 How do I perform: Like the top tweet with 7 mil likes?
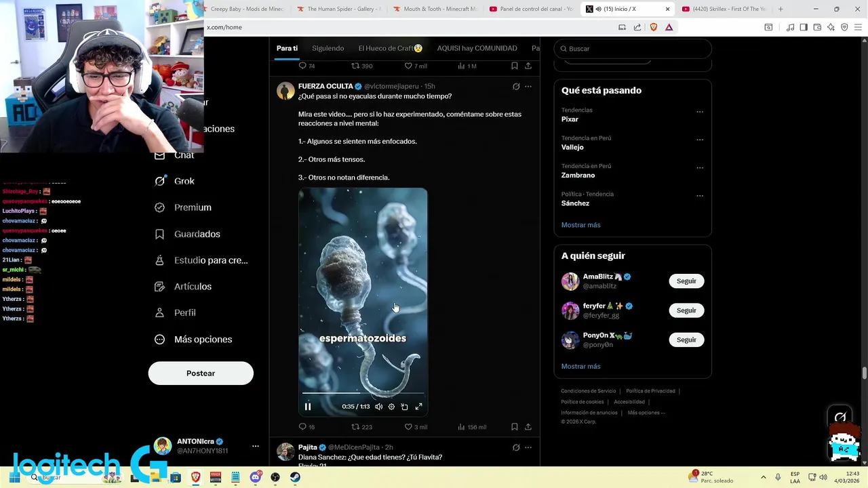[x=408, y=66]
